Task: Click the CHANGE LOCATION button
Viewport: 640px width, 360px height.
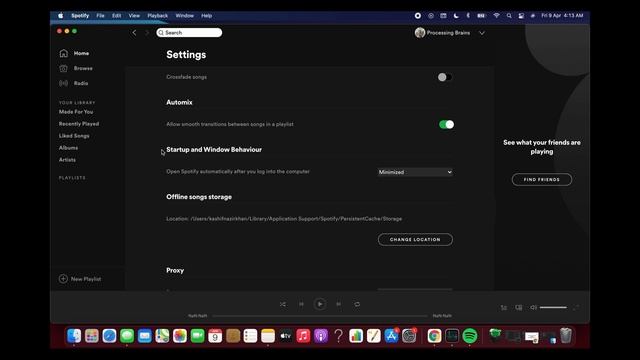Action: point(415,240)
